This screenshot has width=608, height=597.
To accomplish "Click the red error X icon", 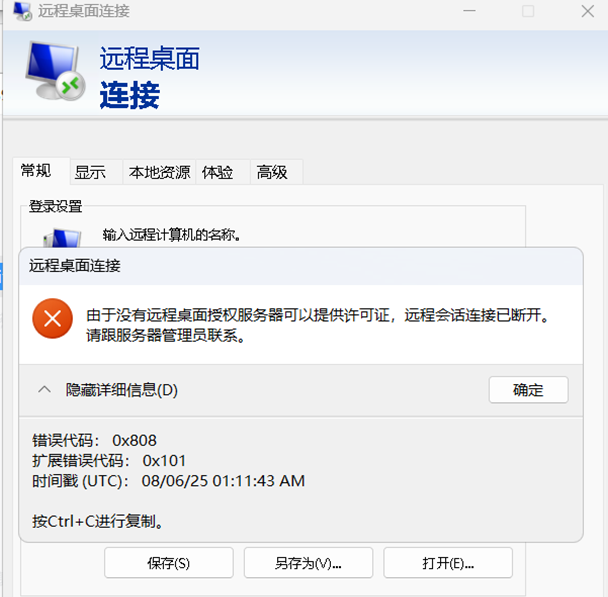I will (x=52, y=319).
